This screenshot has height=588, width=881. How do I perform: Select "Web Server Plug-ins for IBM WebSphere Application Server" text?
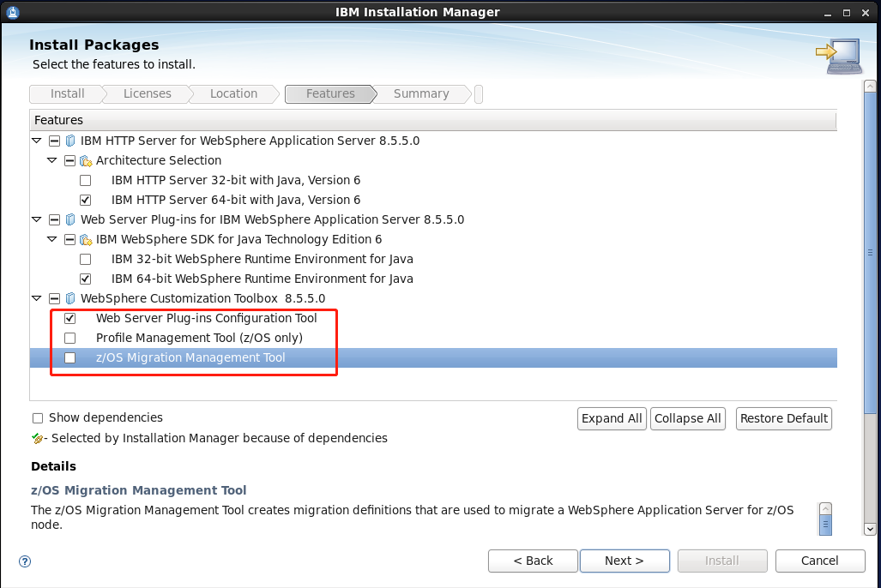click(x=273, y=219)
